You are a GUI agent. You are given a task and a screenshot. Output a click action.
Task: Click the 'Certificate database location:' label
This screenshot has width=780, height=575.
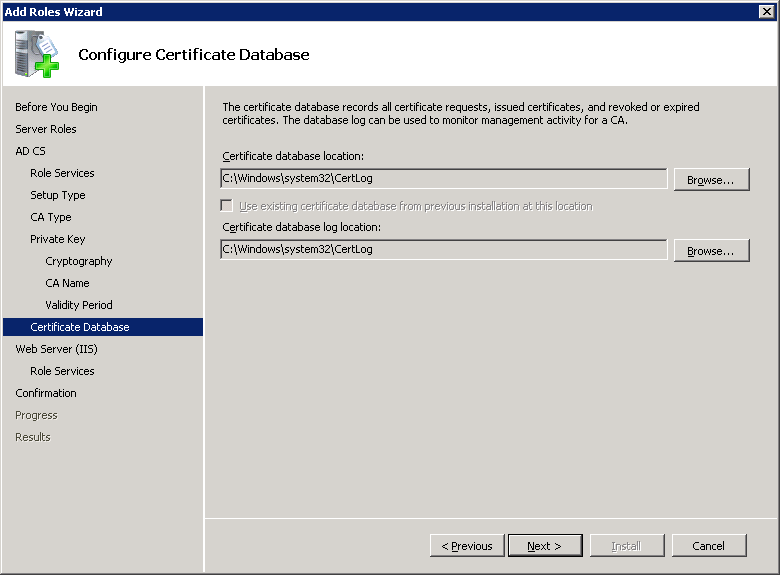[293, 156]
